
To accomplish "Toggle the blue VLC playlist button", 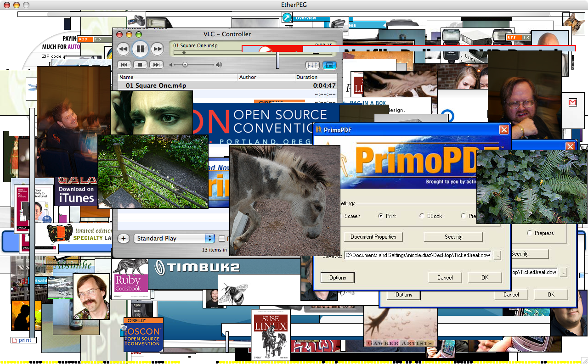I will tap(329, 65).
